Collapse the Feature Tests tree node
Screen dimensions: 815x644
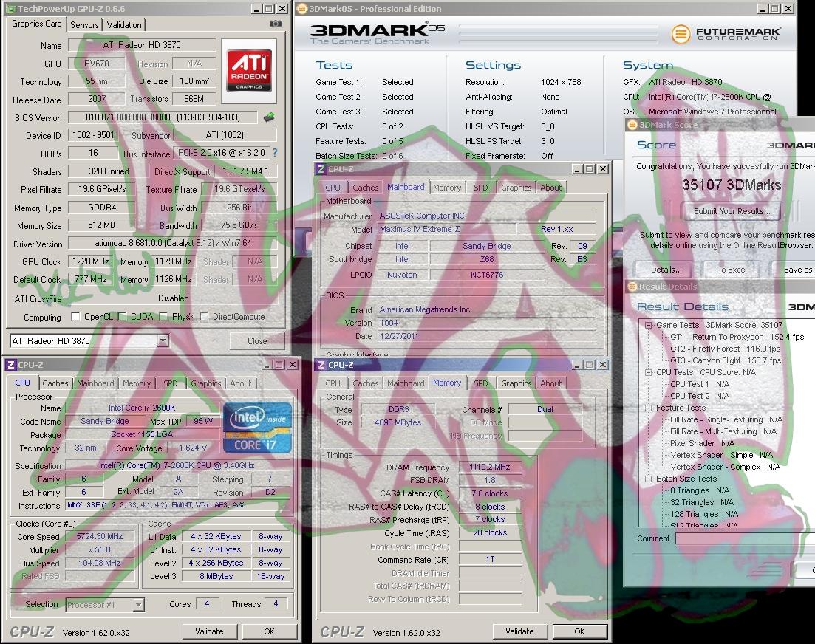[x=648, y=408]
